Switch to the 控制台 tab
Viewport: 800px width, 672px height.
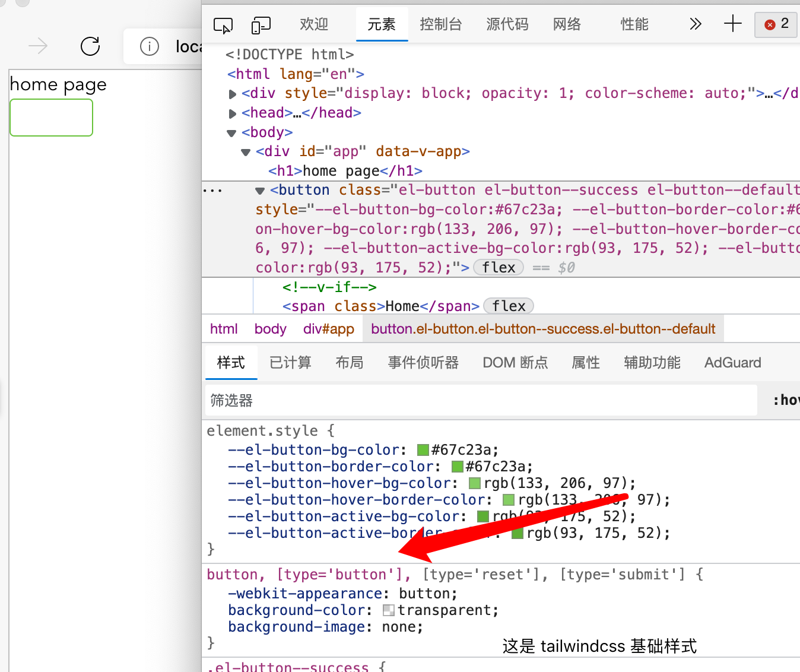point(440,24)
